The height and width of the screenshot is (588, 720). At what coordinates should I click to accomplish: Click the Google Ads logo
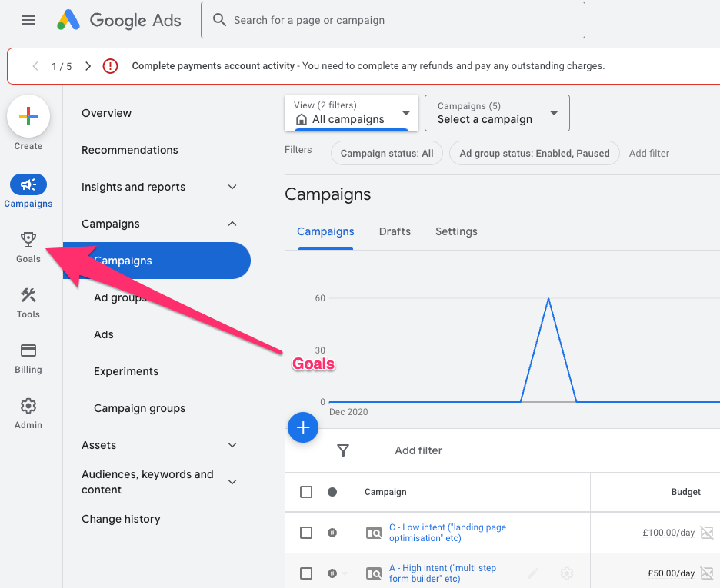119,20
